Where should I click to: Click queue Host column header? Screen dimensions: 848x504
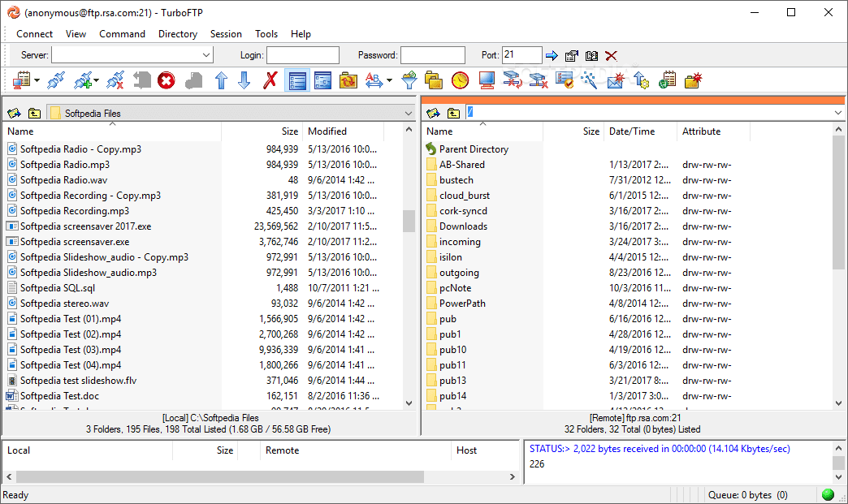click(485, 450)
